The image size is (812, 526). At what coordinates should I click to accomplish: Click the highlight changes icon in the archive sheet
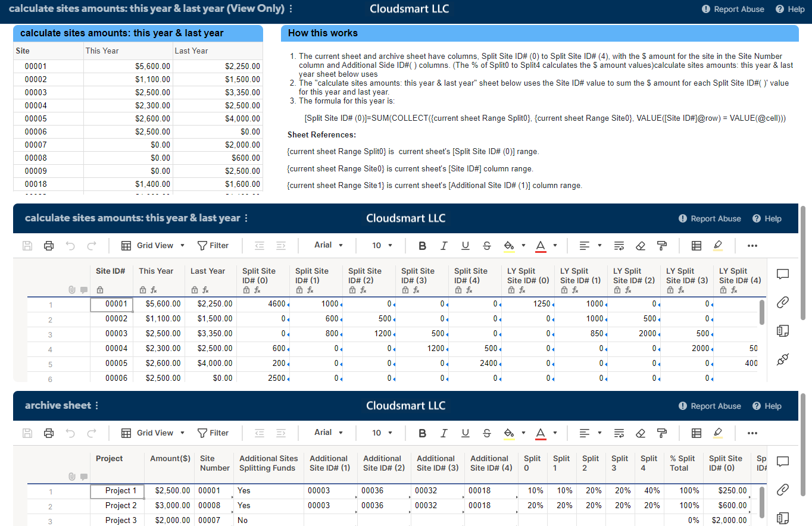718,433
